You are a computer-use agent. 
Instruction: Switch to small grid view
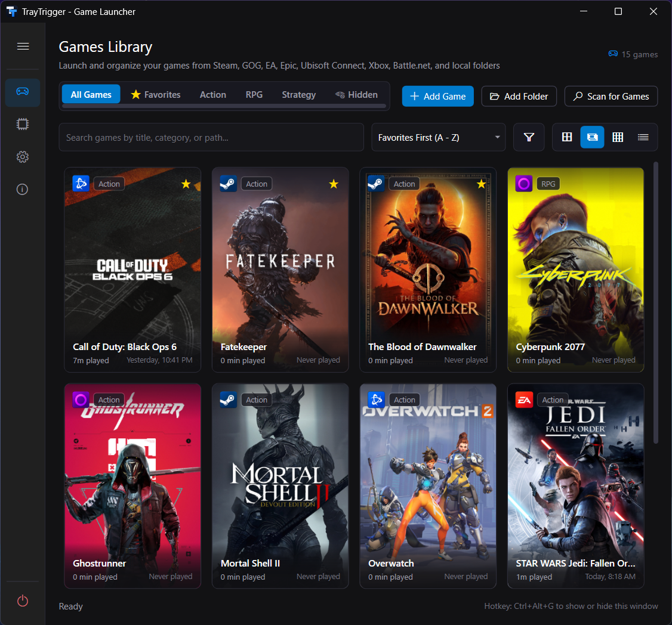tap(618, 137)
